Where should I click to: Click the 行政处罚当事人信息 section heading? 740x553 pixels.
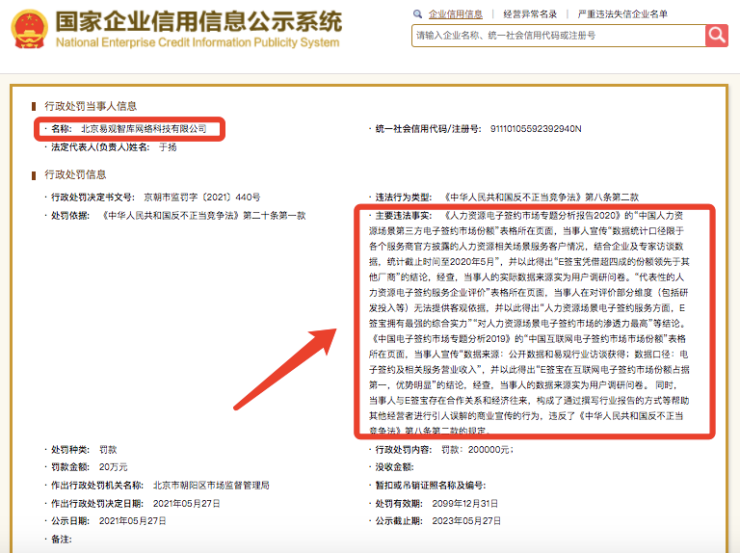91,106
